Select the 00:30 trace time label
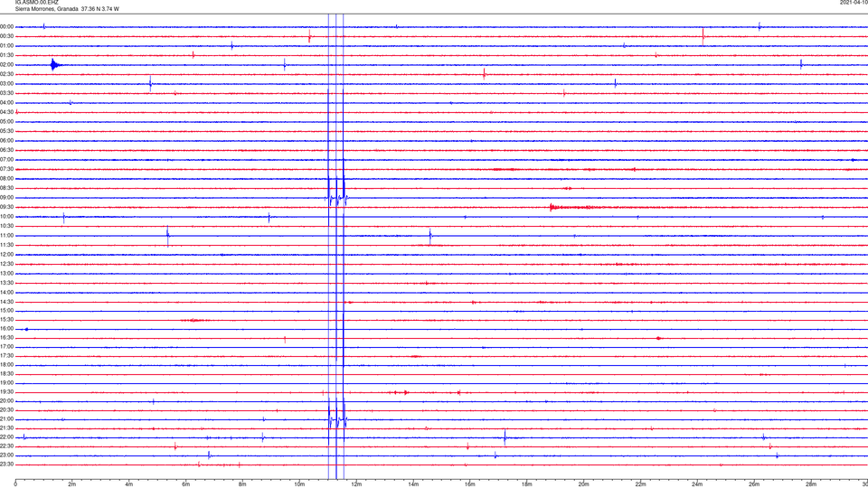868x488 pixels. point(7,36)
